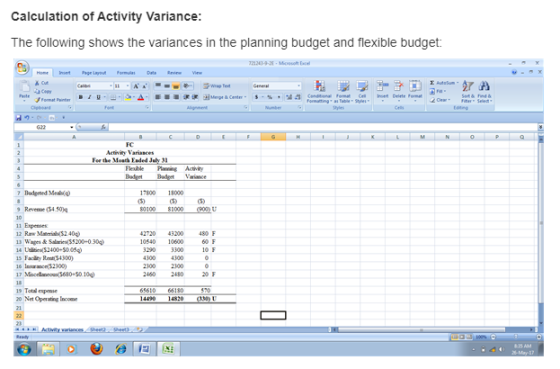560x369 pixels.
Task: Middle-align cell contents
Action: pyautogui.click(x=167, y=86)
